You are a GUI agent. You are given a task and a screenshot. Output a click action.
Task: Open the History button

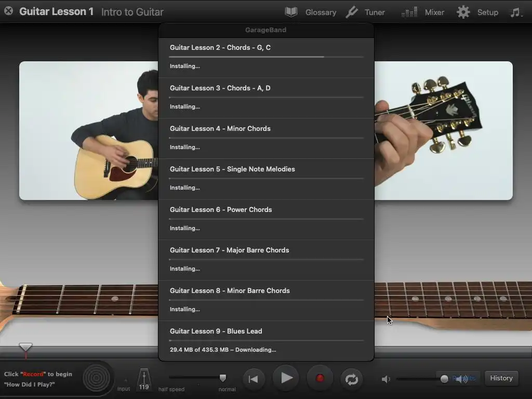point(501,378)
